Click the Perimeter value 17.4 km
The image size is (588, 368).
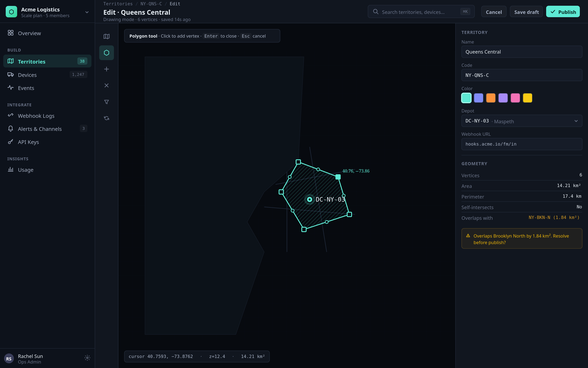pyautogui.click(x=572, y=196)
